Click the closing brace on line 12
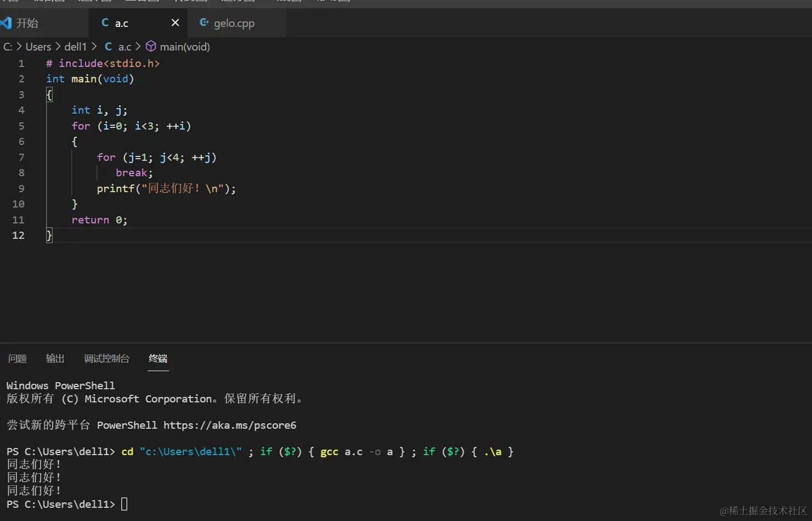This screenshot has height=521, width=812. pyautogui.click(x=49, y=236)
